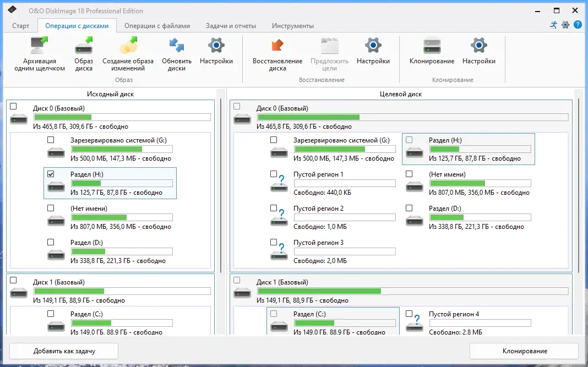Open the Операции с файлами tab

[x=157, y=26]
